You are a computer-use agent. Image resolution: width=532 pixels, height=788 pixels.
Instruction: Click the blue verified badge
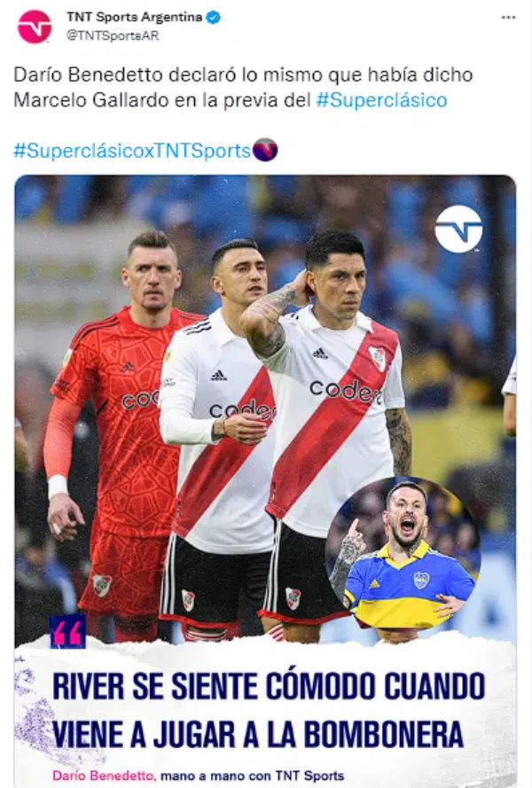[x=214, y=18]
